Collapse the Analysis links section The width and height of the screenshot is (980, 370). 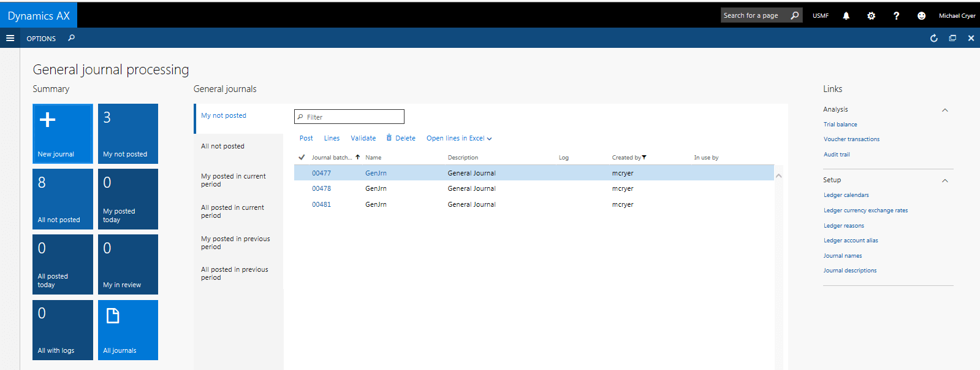944,110
